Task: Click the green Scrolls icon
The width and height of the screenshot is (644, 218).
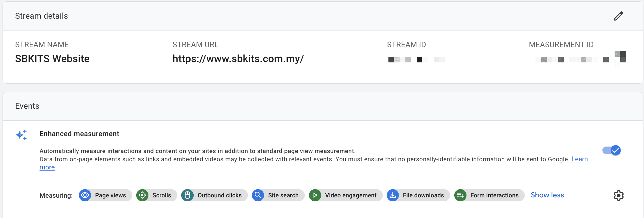Action: click(142, 195)
